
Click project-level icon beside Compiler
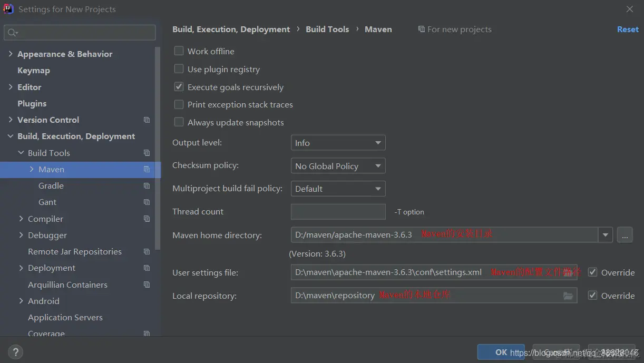(147, 219)
